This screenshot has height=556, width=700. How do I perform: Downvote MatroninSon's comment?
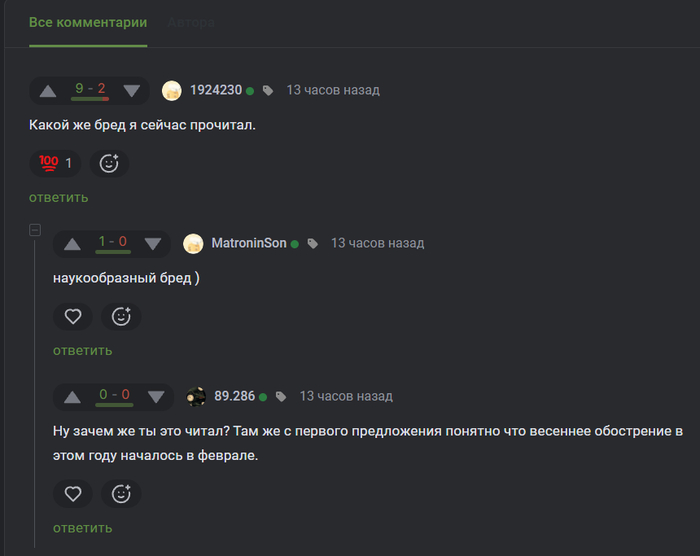[x=153, y=244]
